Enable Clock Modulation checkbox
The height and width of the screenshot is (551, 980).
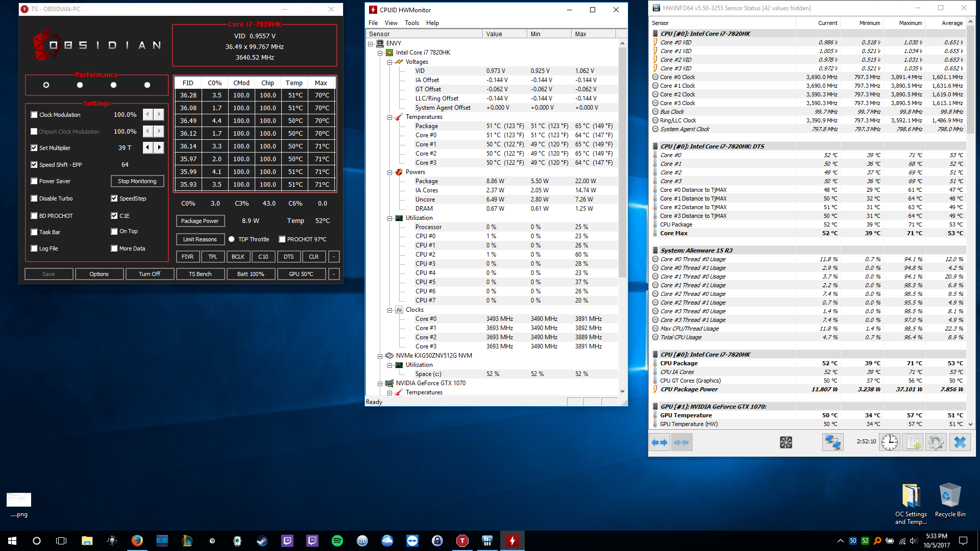(x=34, y=115)
